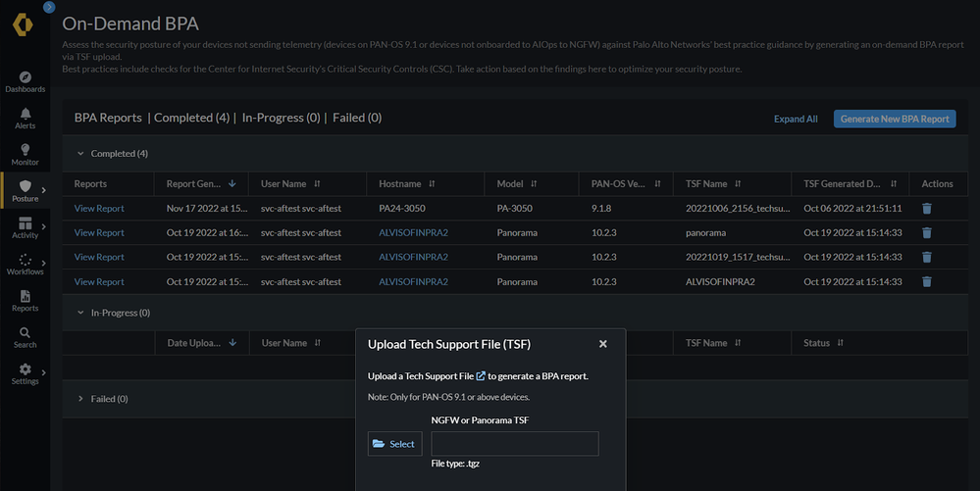Expand the Failed (0) section
980x491 pixels.
point(81,399)
